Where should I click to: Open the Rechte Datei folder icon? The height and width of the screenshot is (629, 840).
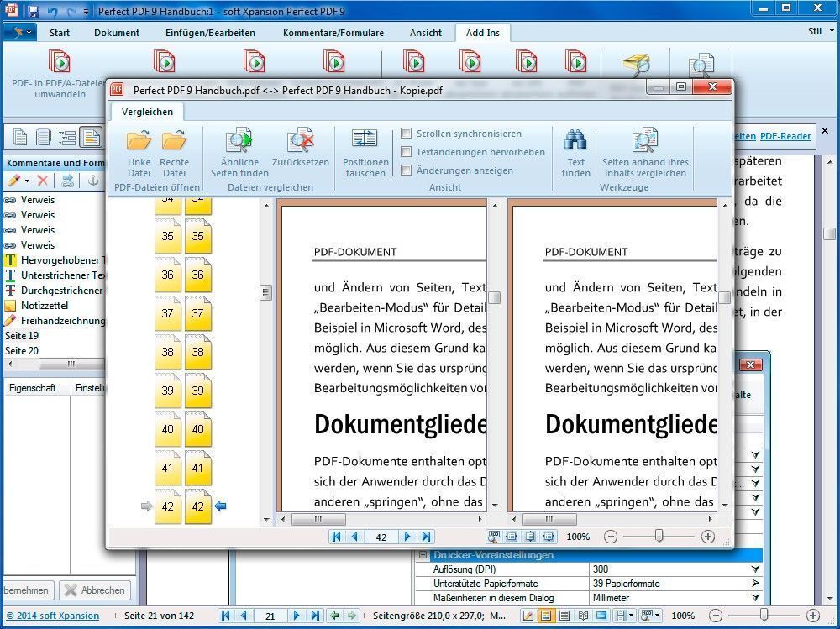pyautogui.click(x=174, y=141)
